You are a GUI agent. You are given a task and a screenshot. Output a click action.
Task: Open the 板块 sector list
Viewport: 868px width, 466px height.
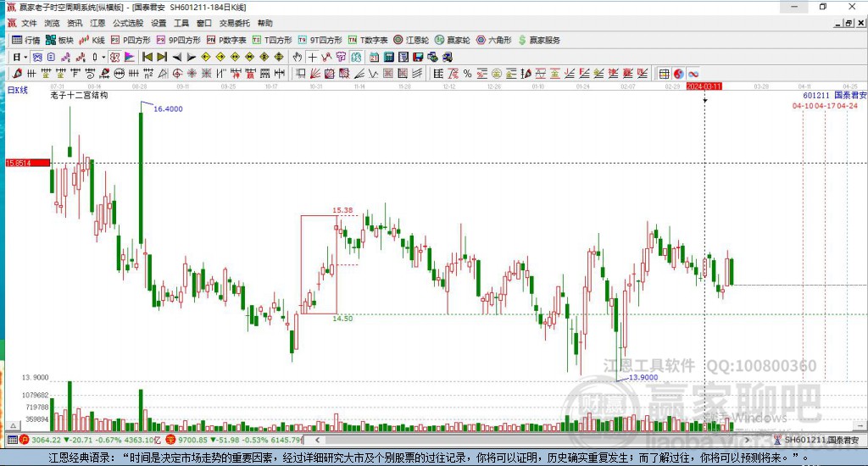60,40
